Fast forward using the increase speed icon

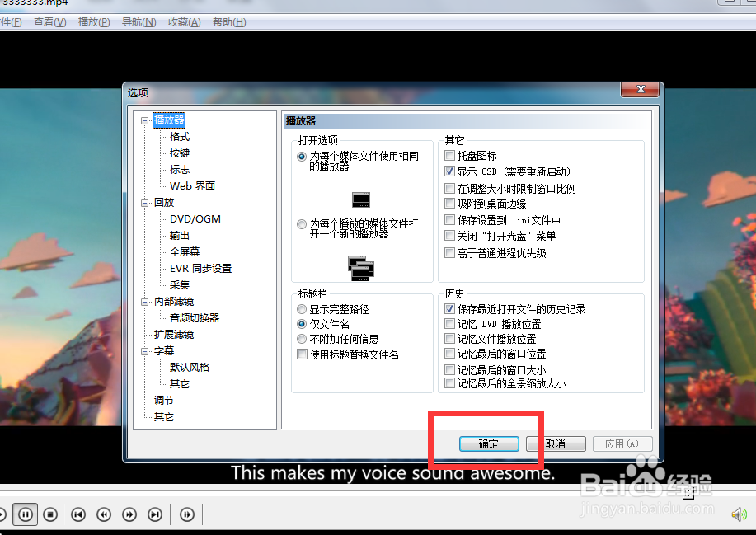point(129,514)
